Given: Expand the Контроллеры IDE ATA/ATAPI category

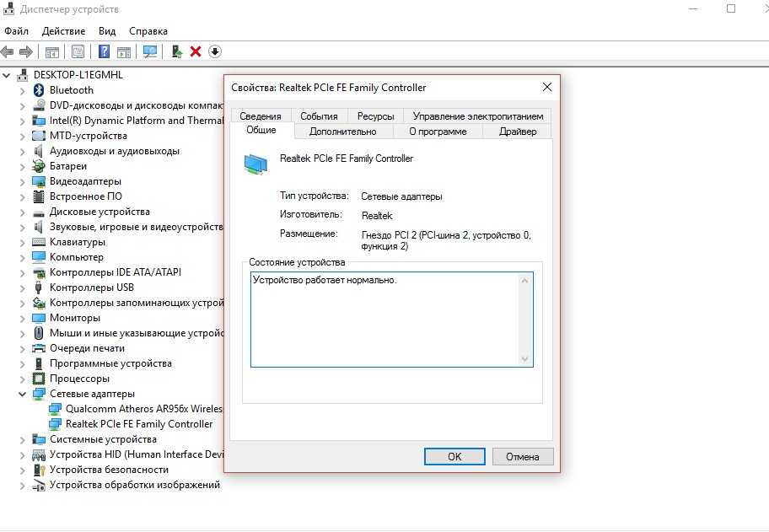Looking at the screenshot, I should (x=22, y=273).
